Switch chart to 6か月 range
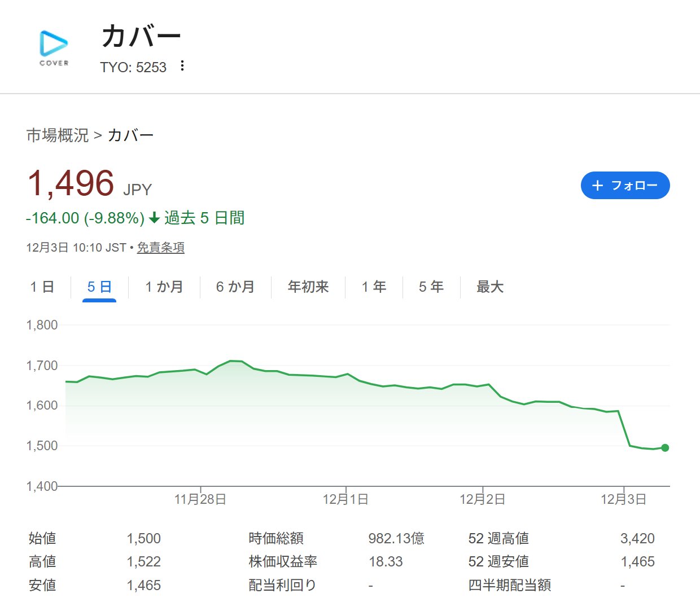 point(235,287)
